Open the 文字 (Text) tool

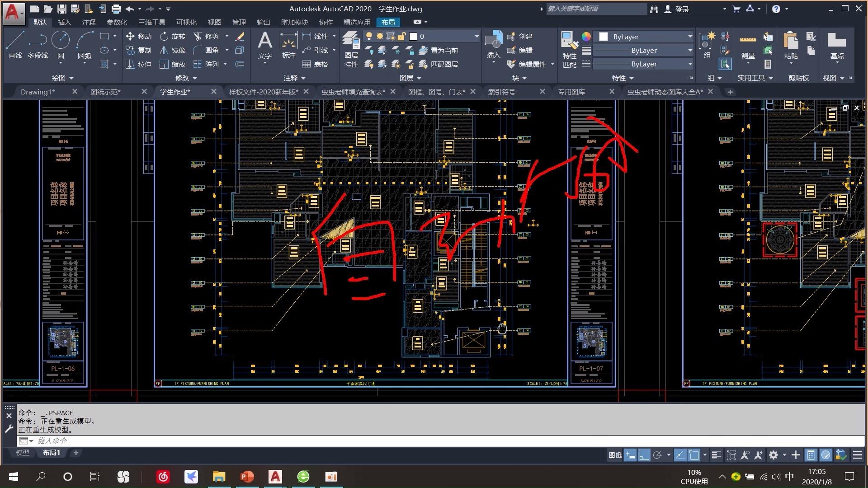[x=265, y=45]
